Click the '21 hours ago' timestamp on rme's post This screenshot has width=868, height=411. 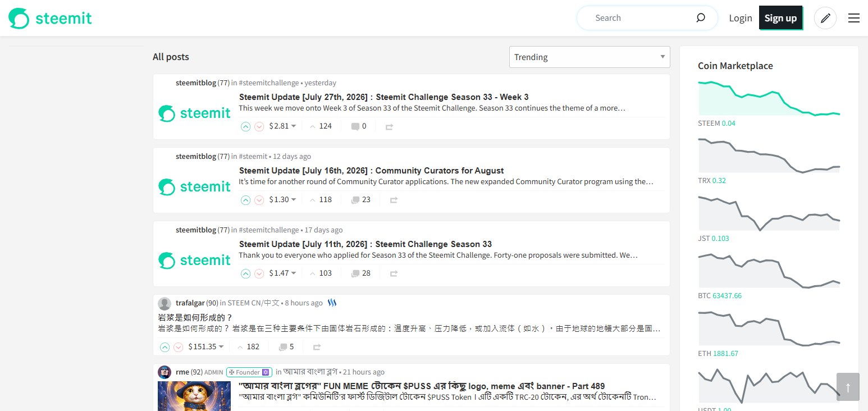364,372
